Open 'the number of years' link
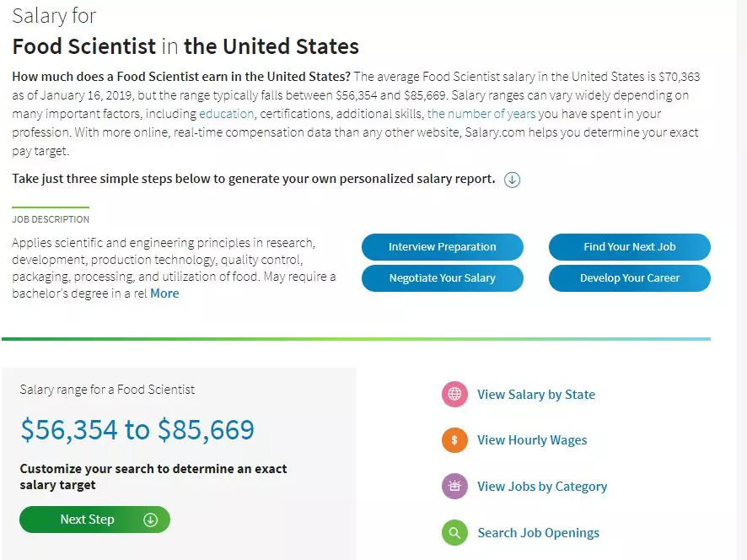 click(480, 114)
